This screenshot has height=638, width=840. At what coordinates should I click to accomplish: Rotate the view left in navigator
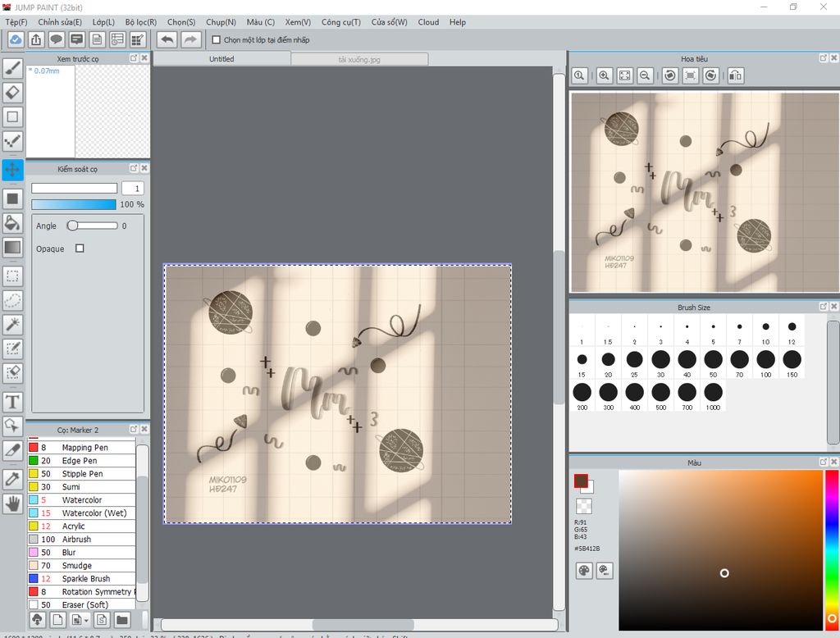tap(670, 75)
